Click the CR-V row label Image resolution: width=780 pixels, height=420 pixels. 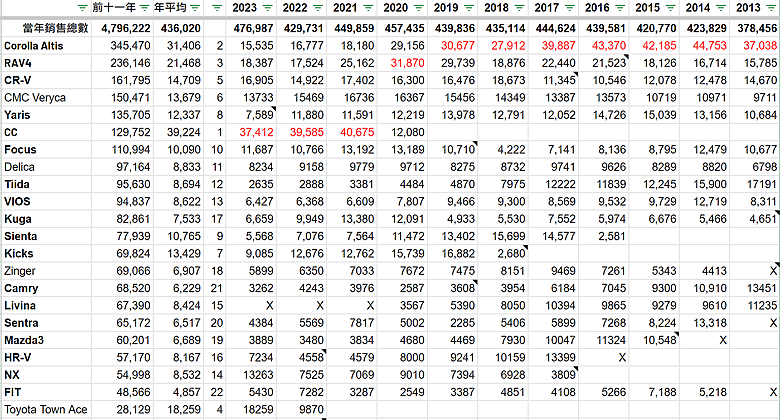coord(17,80)
